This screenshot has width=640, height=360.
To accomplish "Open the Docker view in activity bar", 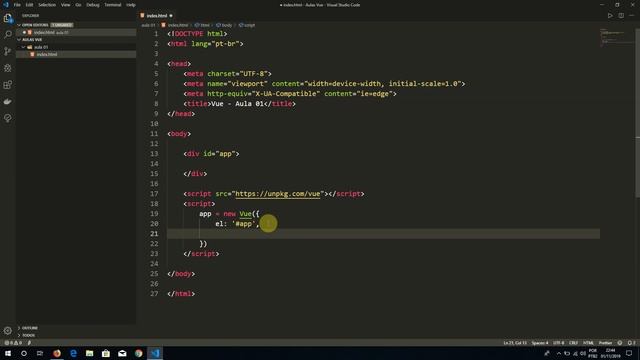I will (8, 101).
